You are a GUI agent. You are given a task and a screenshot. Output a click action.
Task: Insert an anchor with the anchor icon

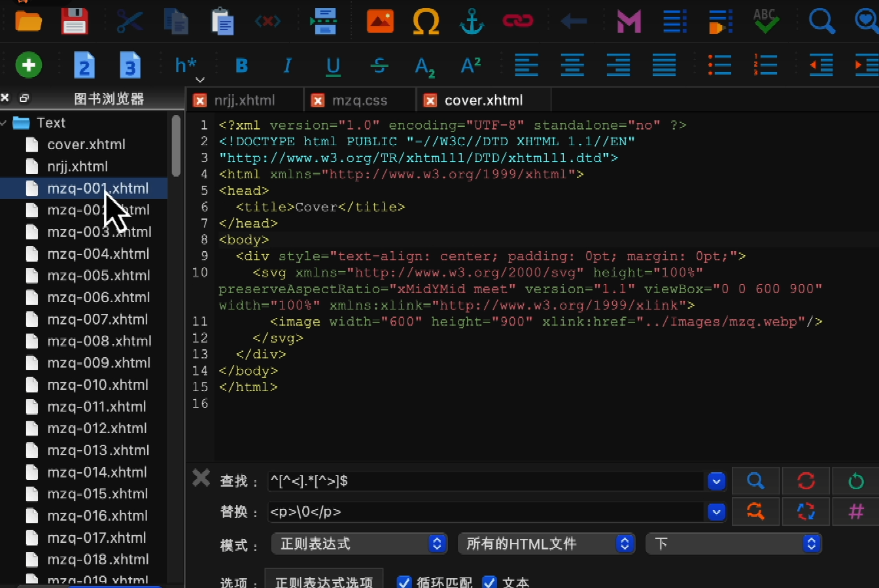coord(472,21)
